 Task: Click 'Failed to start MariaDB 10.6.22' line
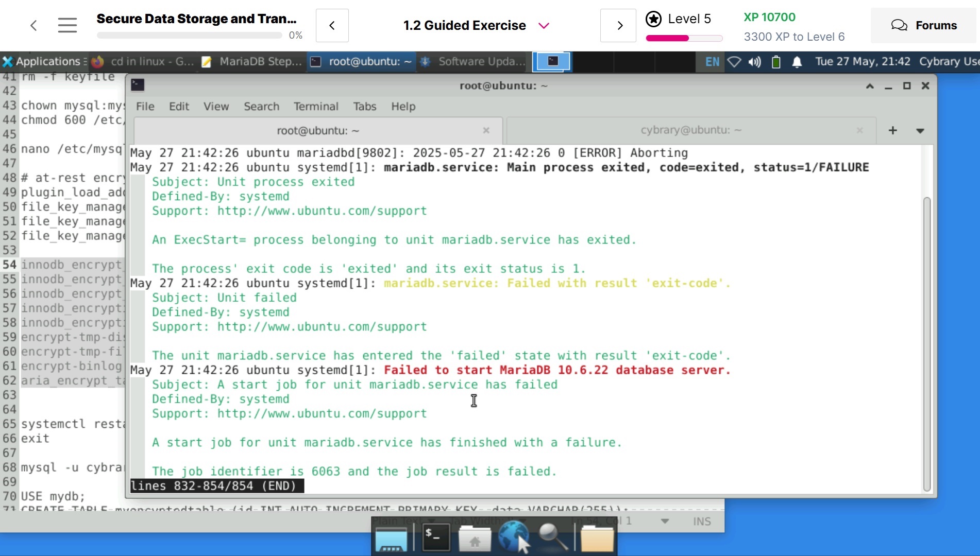[x=557, y=370]
